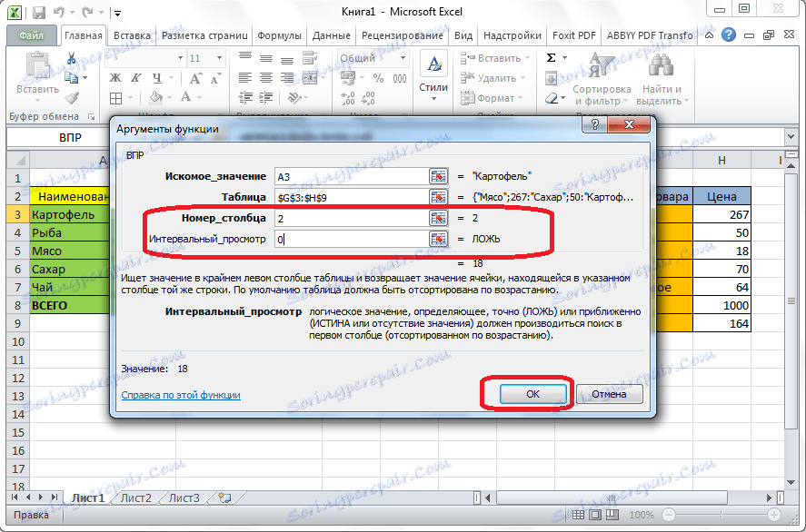Viewport: 806px width, 532px height.
Task: Switch to the Формулы ribbon tab
Action: [280, 35]
